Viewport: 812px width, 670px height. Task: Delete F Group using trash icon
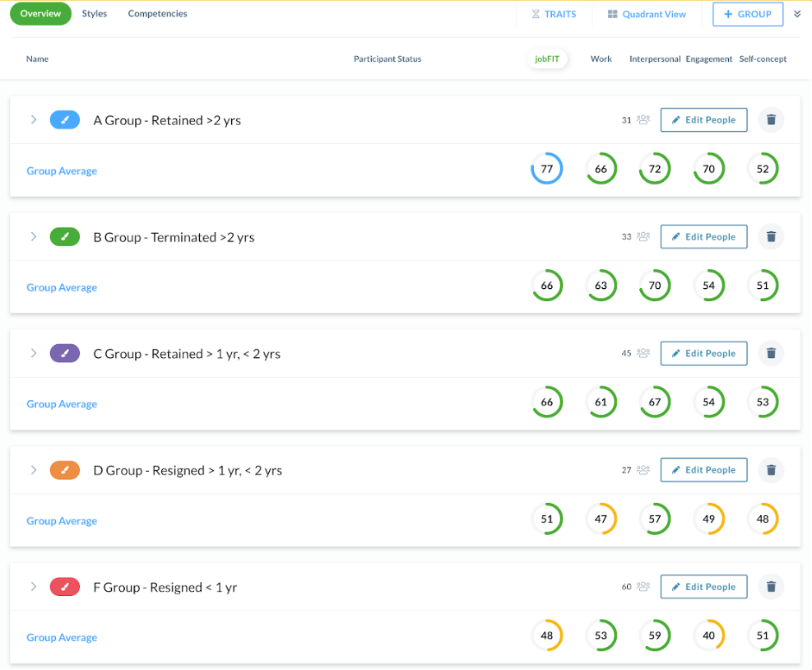coord(771,587)
